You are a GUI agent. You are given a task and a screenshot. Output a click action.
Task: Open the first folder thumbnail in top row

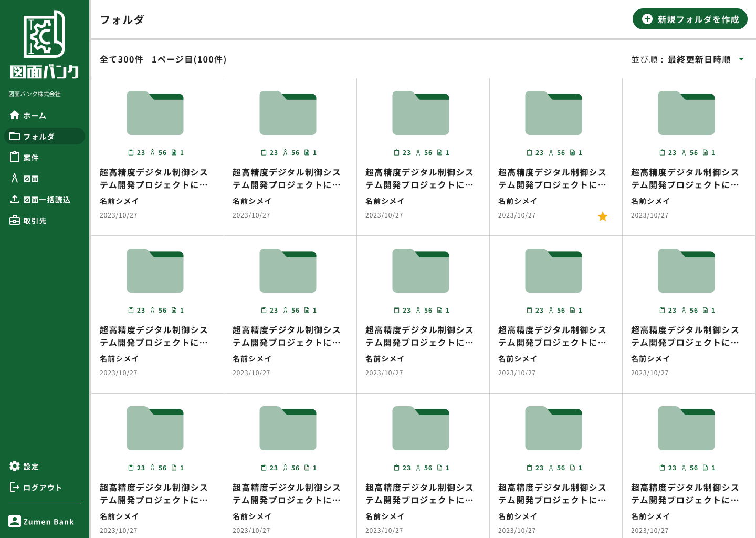click(155, 113)
